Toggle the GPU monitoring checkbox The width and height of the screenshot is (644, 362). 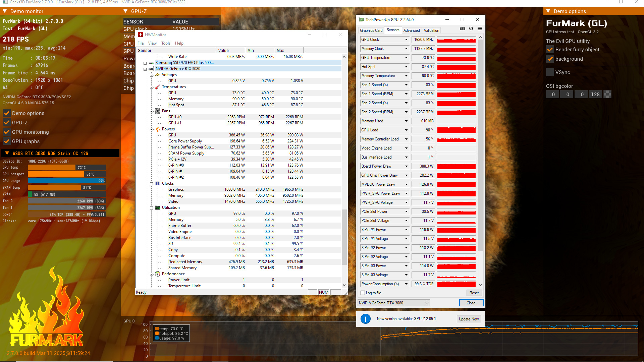pos(6,132)
